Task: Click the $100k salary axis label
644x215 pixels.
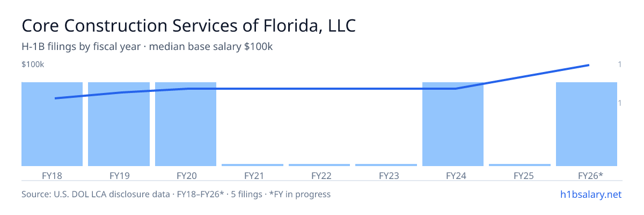Action: (33, 64)
